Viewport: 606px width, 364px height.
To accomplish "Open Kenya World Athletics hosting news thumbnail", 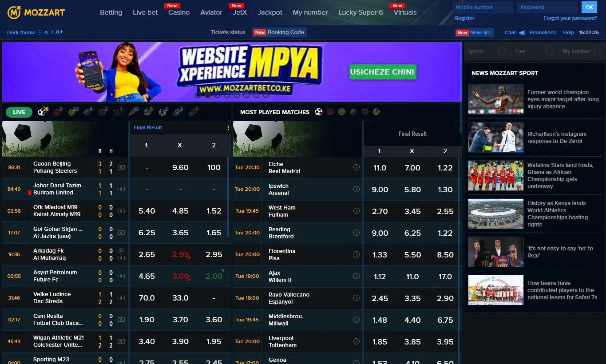I will point(495,214).
